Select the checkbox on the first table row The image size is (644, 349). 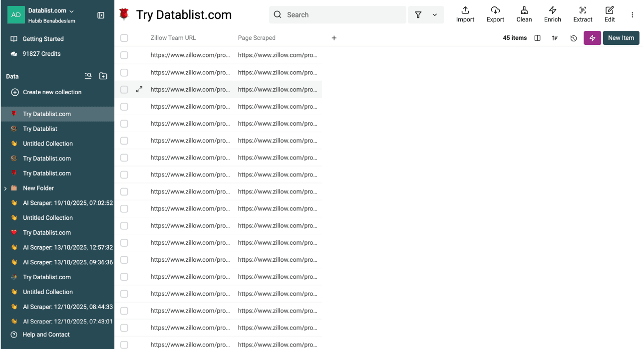pos(124,55)
